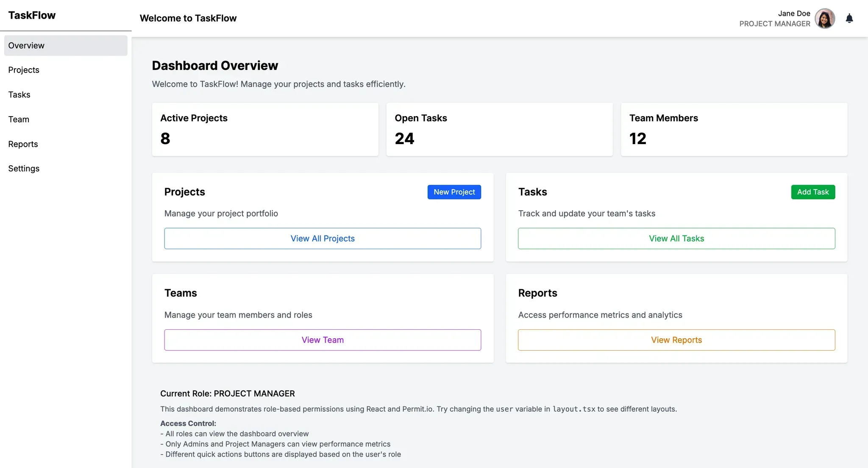Open Settings from the sidebar
Viewport: 868px width, 468px height.
pos(24,169)
